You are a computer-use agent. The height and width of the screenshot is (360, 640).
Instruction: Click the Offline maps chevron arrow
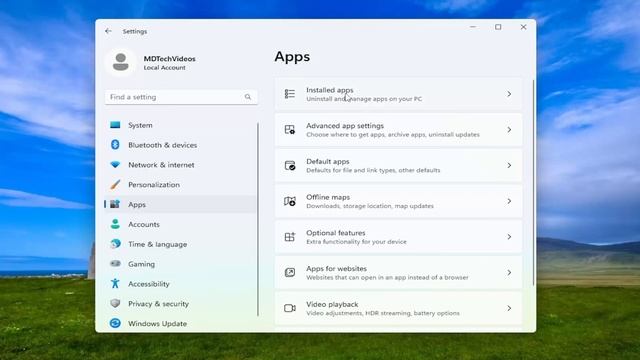pyautogui.click(x=509, y=201)
